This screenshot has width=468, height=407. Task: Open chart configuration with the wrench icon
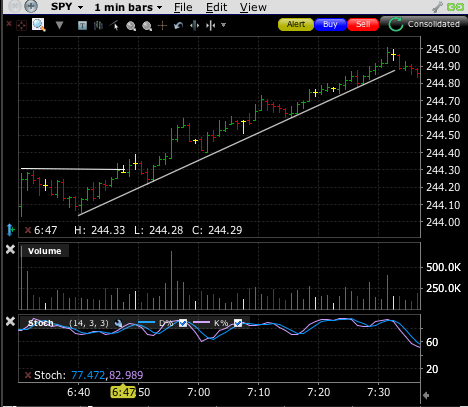tap(438, 7)
